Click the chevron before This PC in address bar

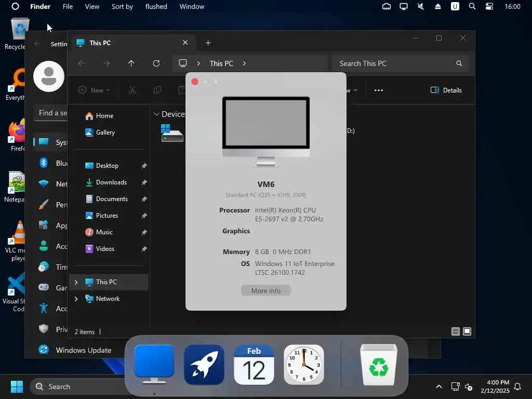tap(198, 63)
